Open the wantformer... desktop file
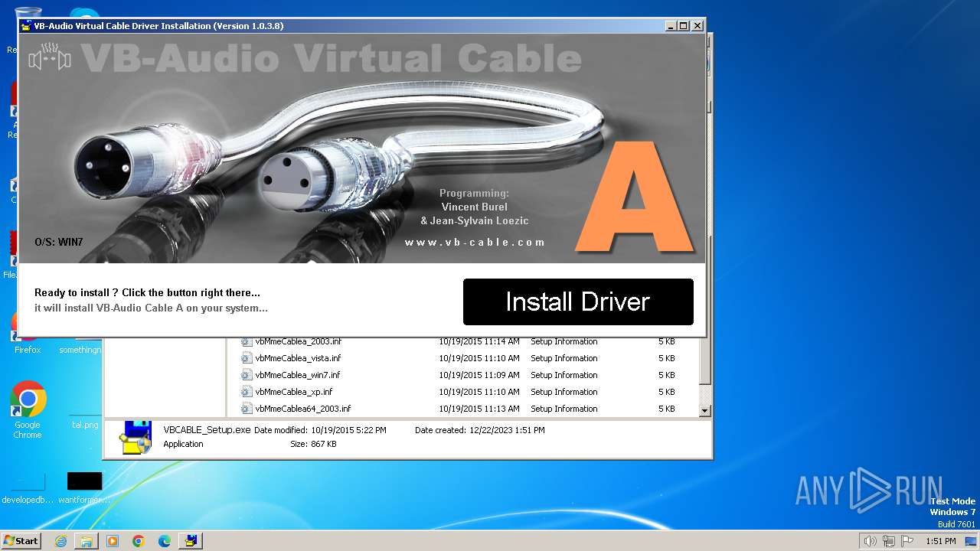The image size is (980, 551). 84,488
